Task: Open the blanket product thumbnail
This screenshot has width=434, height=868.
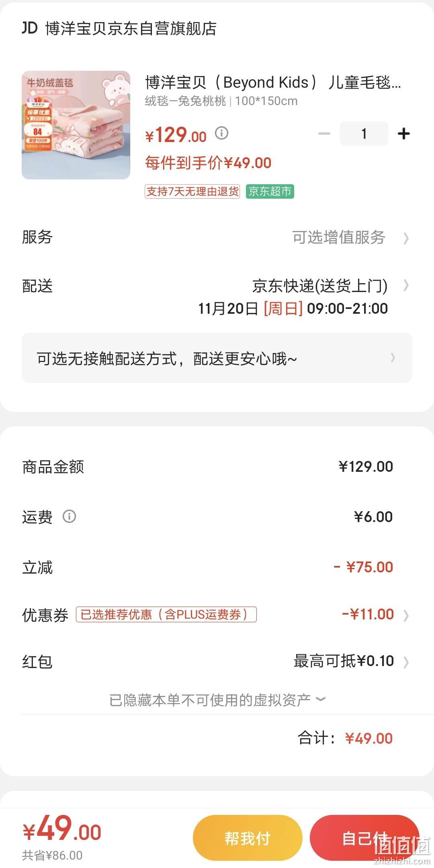Action: [x=76, y=125]
